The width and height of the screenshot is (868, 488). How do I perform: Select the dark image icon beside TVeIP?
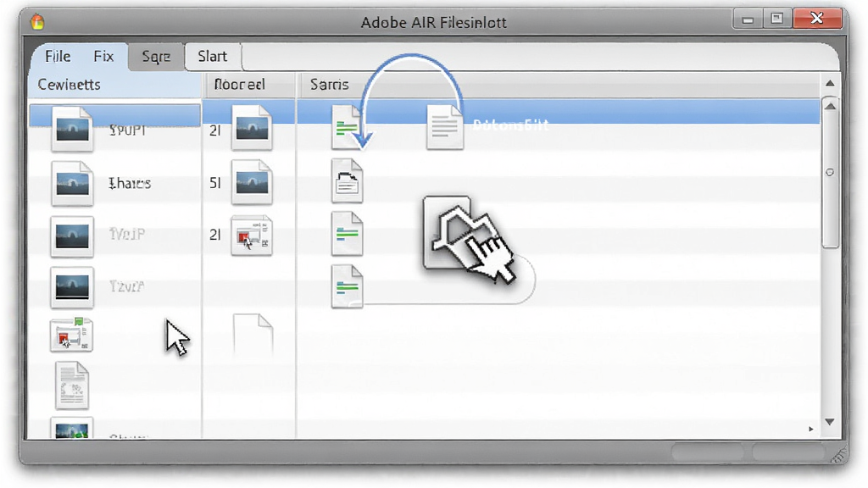click(72, 236)
